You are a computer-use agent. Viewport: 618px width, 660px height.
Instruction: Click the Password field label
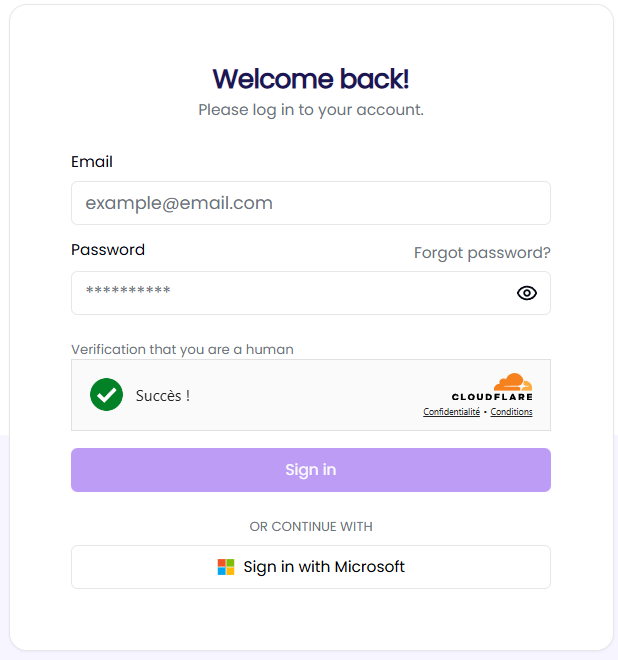click(108, 250)
